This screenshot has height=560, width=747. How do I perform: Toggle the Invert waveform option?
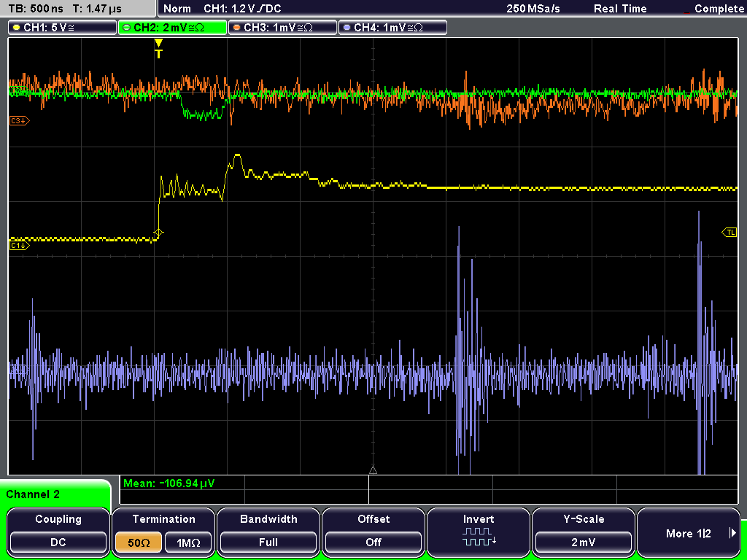click(479, 532)
